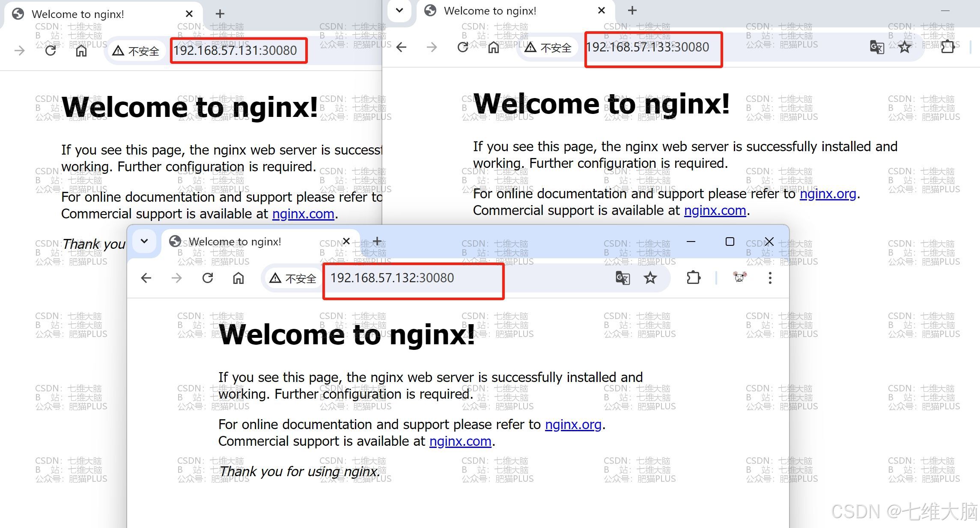Viewport: 980px width, 528px height.
Task: Go home in the 192.168.57.132 window
Action: 238,278
